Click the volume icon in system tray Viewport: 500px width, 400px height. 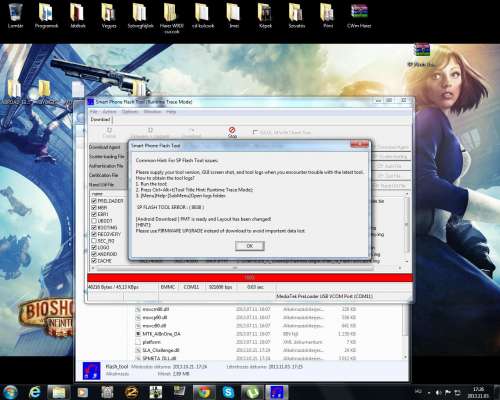click(439, 392)
